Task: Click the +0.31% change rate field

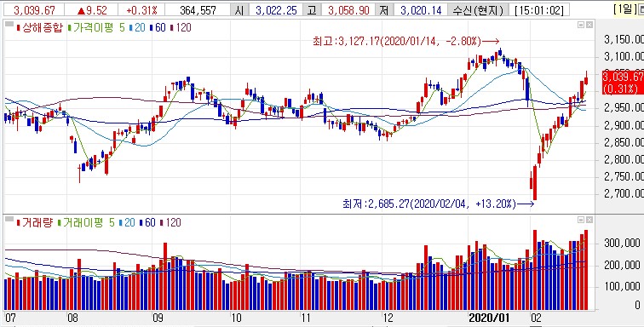Action: (141, 10)
